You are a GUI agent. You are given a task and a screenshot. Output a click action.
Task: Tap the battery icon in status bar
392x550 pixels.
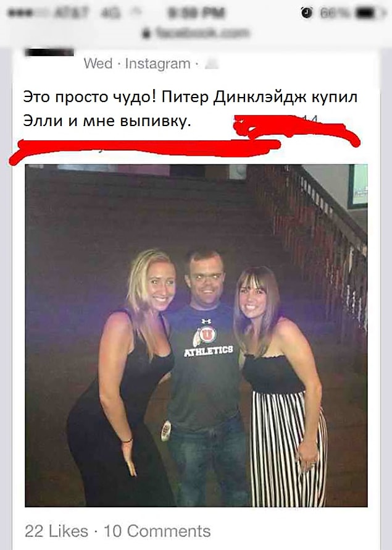pos(370,14)
